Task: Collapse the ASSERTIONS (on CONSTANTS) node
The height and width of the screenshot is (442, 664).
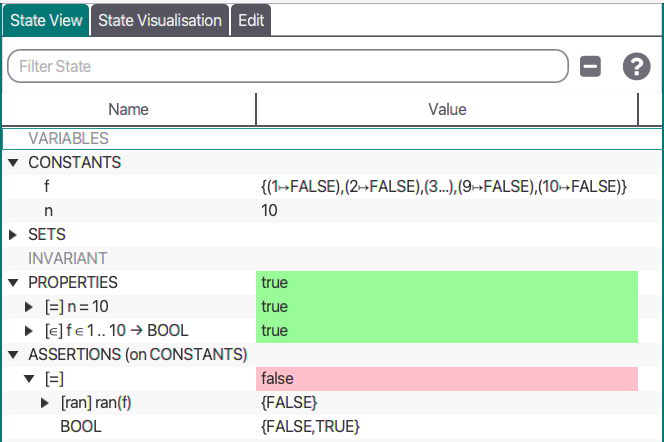Action: (x=13, y=354)
